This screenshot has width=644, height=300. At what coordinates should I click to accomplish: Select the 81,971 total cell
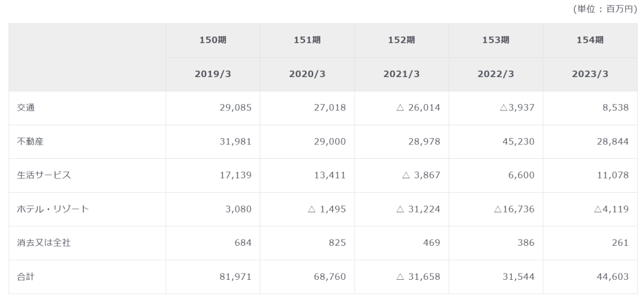[235, 277]
